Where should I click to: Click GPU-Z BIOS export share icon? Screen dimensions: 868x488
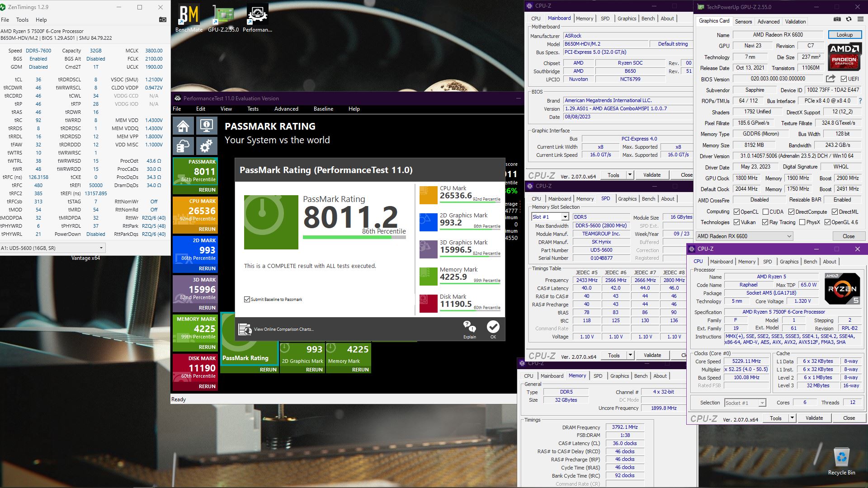click(830, 79)
